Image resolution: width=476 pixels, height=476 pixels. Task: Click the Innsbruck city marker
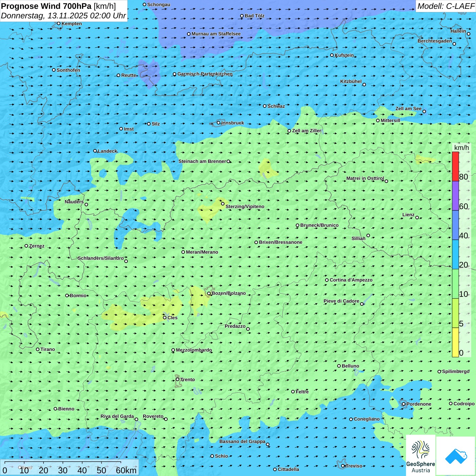pyautogui.click(x=219, y=123)
